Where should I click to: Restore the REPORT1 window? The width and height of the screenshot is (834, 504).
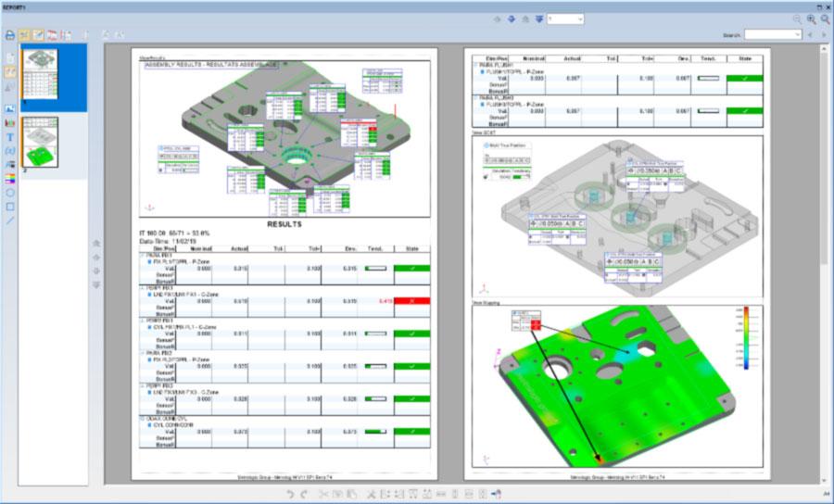pos(819,6)
